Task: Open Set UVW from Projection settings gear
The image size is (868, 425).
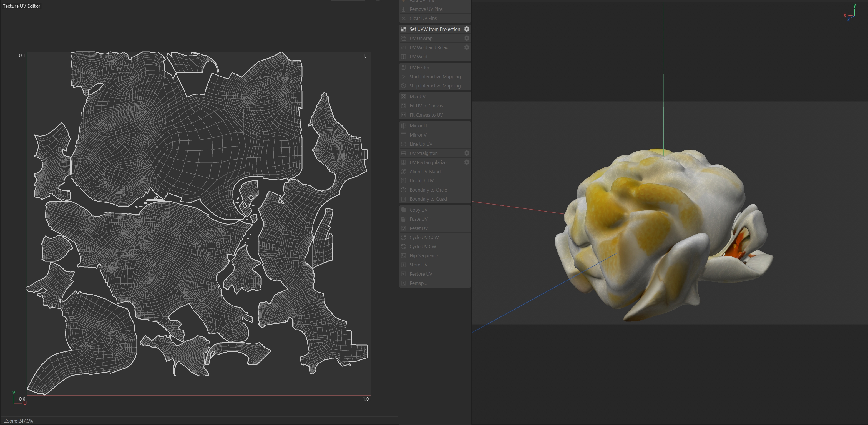Action: [x=467, y=29]
